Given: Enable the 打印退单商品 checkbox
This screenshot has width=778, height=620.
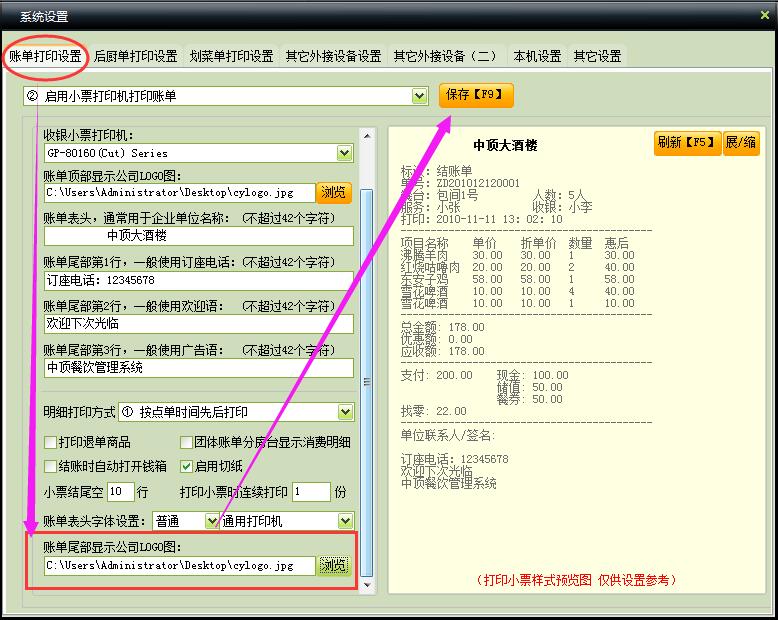Looking at the screenshot, I should click(x=51, y=442).
